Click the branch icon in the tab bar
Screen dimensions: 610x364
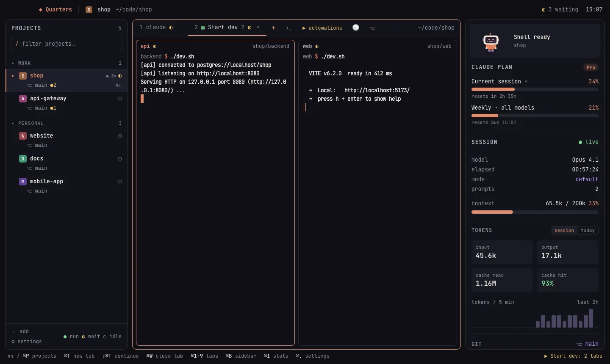(372, 28)
